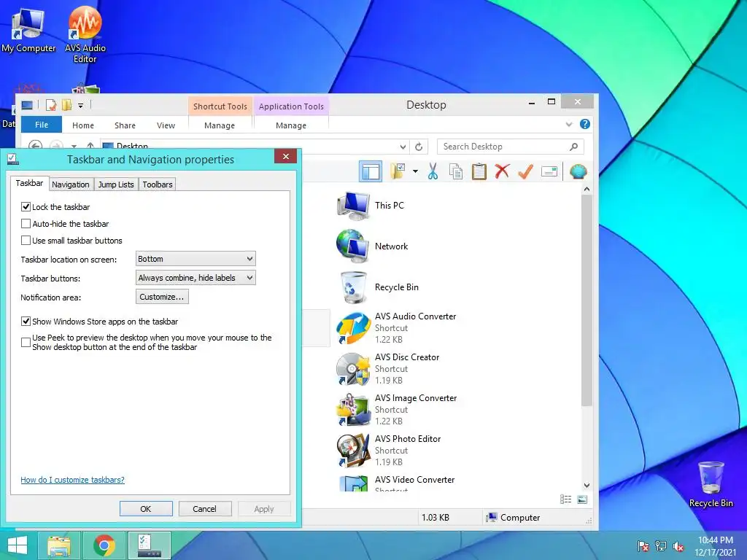This screenshot has width=747, height=560.
Task: Select the AVS Photo Editor shortcut icon
Action: click(x=353, y=451)
